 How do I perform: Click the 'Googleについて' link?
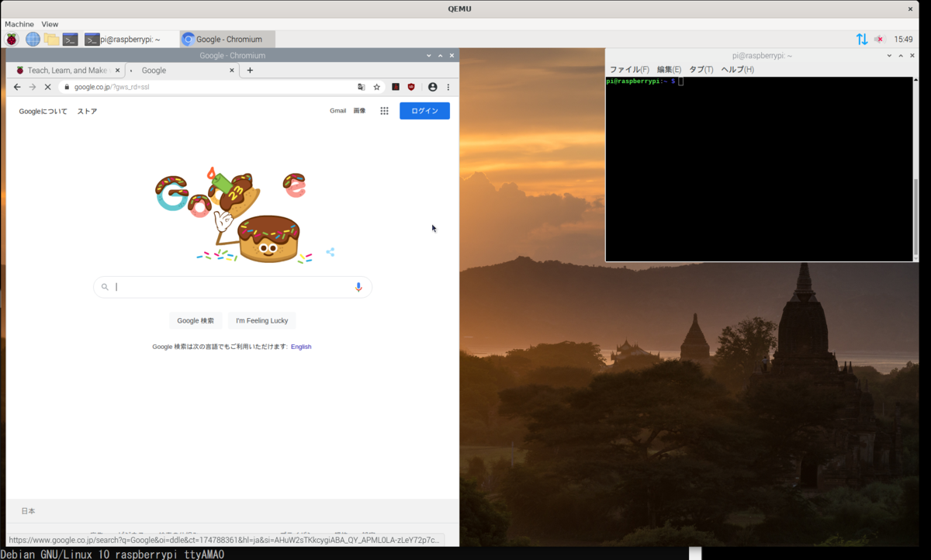pyautogui.click(x=43, y=111)
